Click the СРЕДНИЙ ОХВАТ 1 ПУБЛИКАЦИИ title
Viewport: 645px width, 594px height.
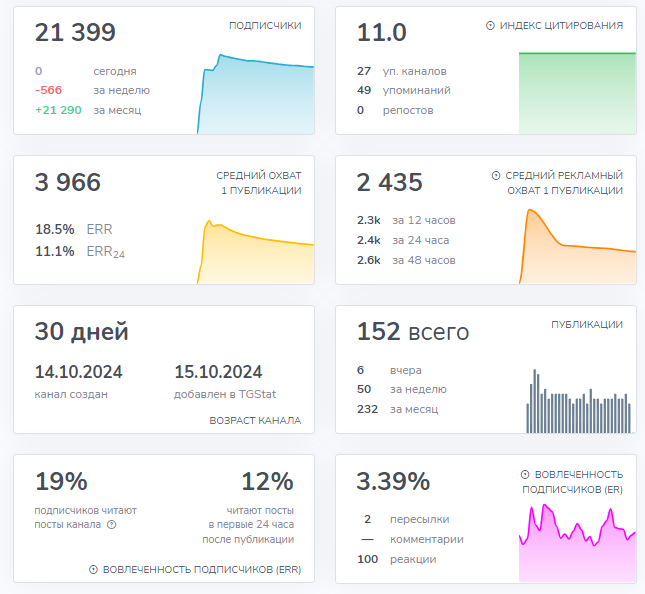point(258,182)
